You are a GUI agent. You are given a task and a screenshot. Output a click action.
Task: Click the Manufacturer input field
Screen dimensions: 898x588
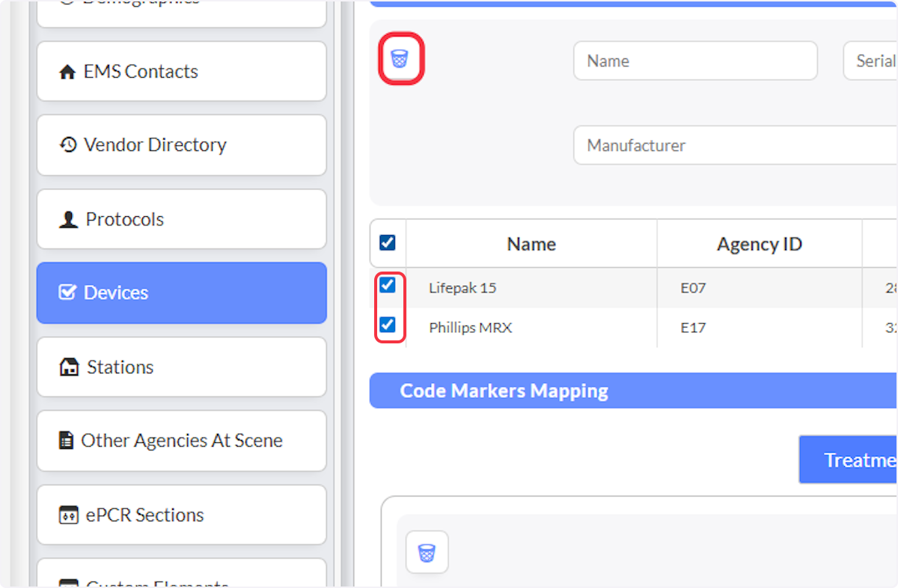736,145
